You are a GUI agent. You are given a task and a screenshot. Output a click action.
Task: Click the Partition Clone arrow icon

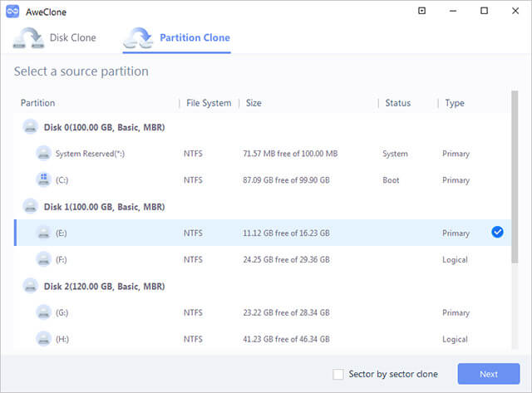[138, 38]
